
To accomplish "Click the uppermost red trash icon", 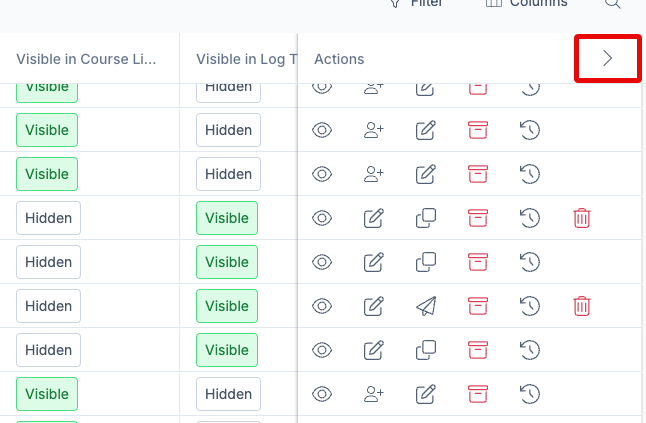I will click(x=582, y=218).
